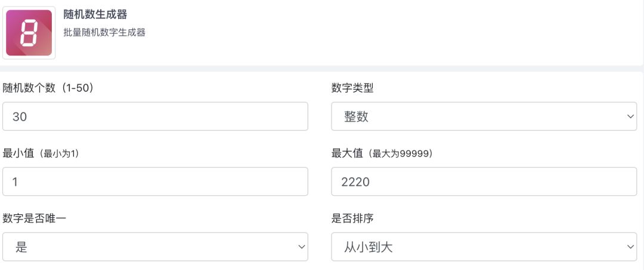The height and width of the screenshot is (270, 644).
Task: Click the 最大值 label
Action: click(x=348, y=154)
